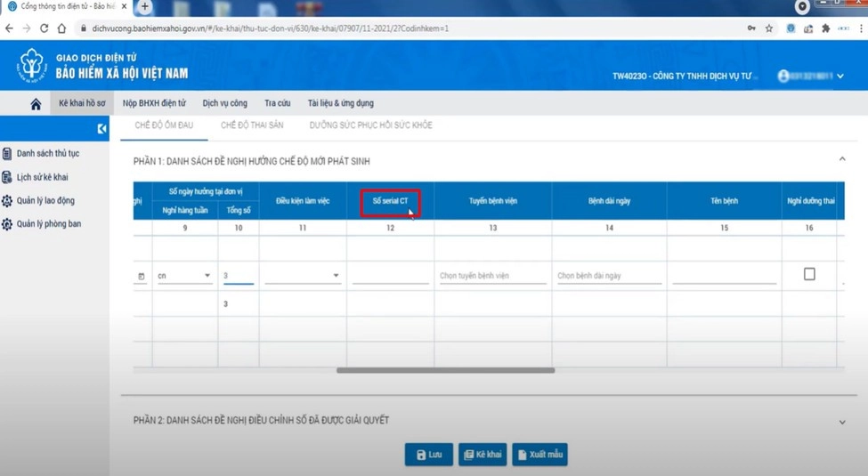This screenshot has width=868, height=476.
Task: Click the calendar icon in table row
Action: point(142,277)
